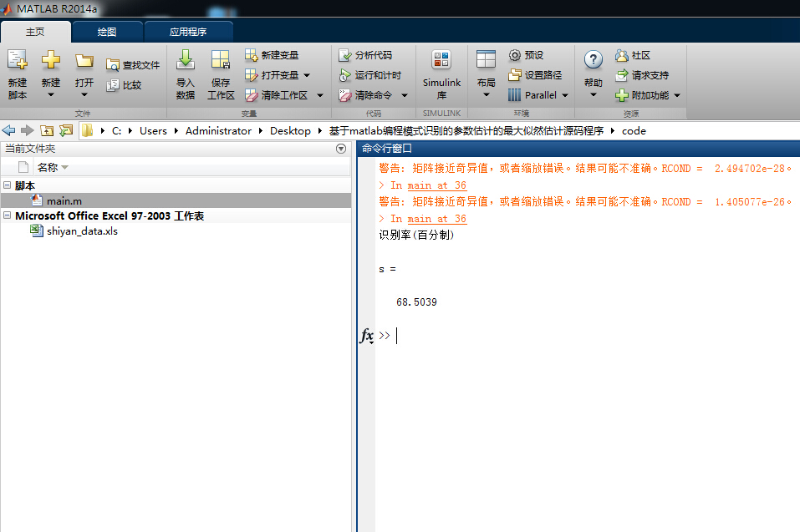Screen dimensions: 800x532
Task: Open the 打开变量 dropdown arrow
Action: tap(307, 75)
